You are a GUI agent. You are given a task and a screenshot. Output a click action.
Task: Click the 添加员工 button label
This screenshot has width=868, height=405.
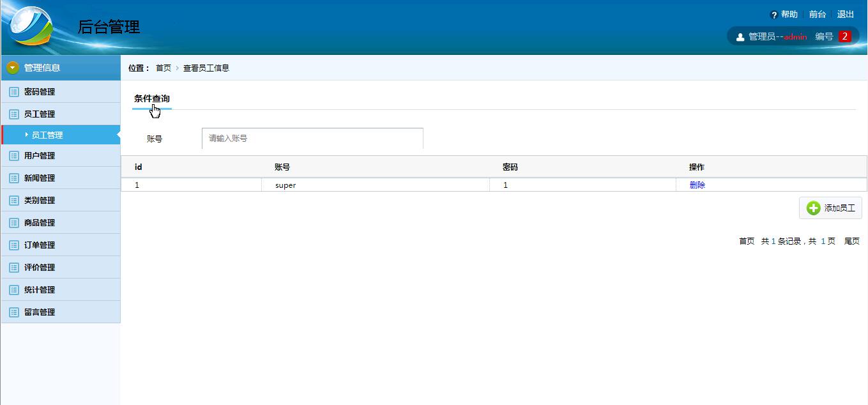(839, 208)
